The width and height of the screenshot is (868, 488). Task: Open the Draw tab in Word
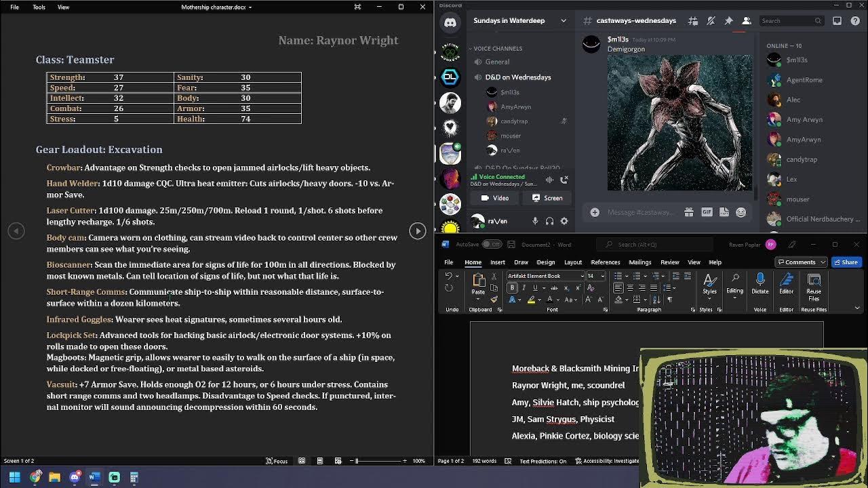[x=521, y=262]
